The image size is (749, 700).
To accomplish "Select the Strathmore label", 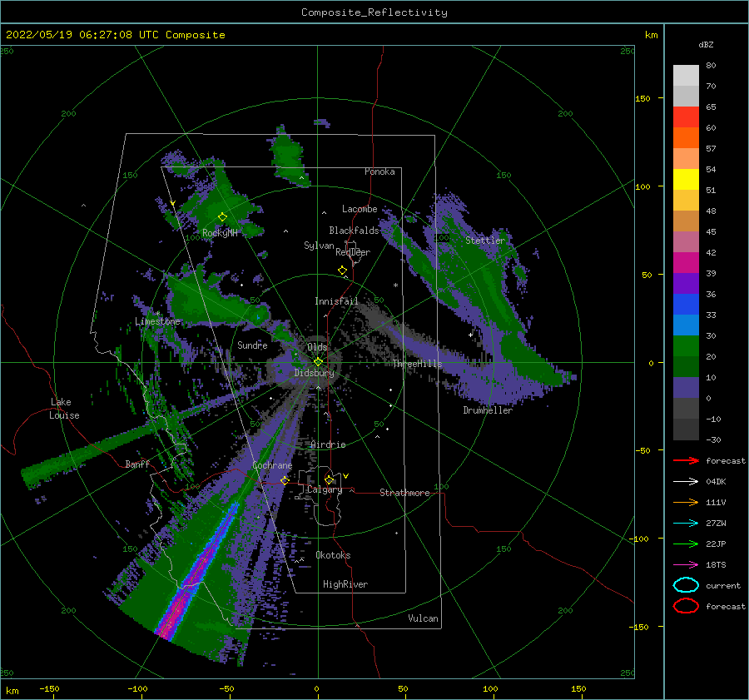I will click(404, 493).
